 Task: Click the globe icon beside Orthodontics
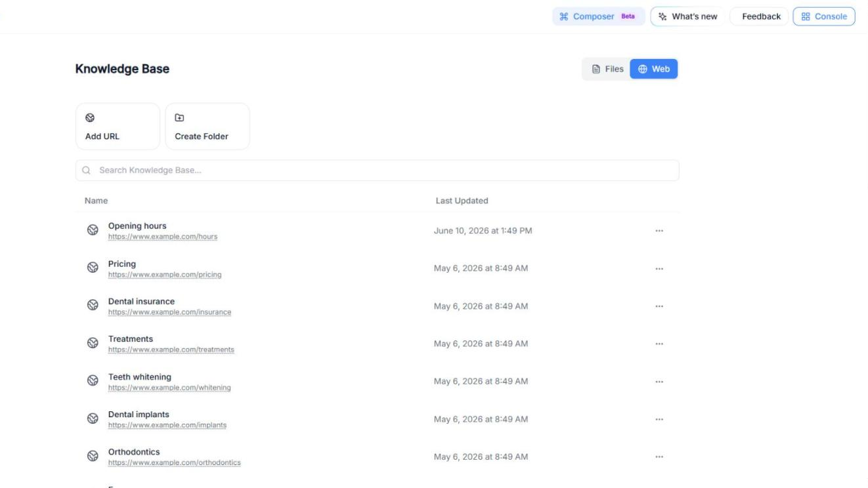click(x=93, y=457)
